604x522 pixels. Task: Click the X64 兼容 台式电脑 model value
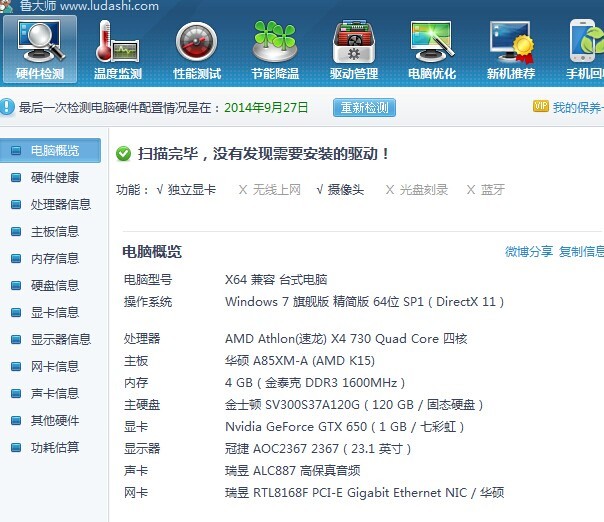click(276, 279)
